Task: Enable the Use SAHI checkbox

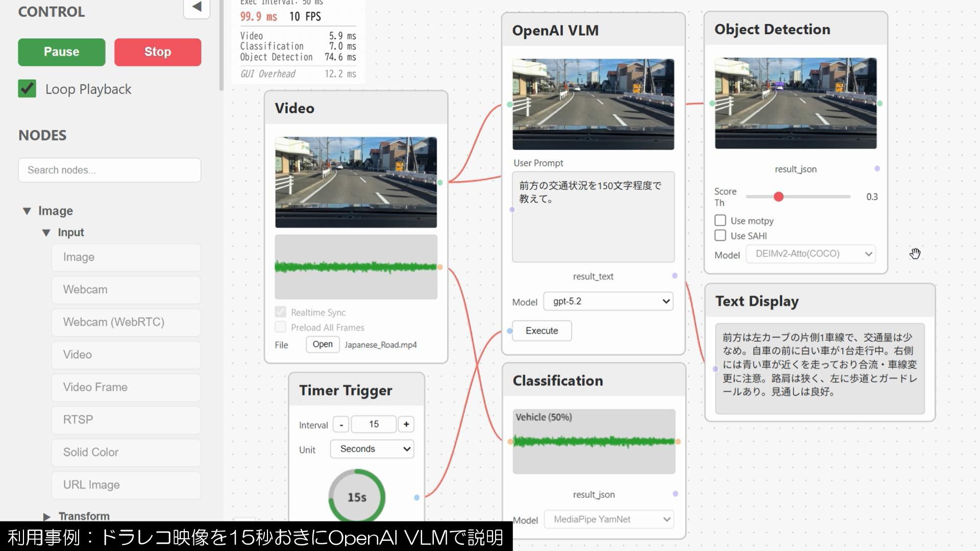Action: click(720, 236)
